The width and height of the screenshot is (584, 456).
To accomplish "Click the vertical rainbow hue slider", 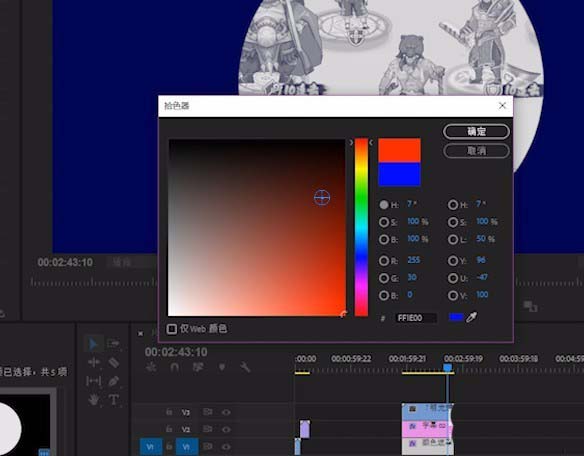I will [x=361, y=227].
